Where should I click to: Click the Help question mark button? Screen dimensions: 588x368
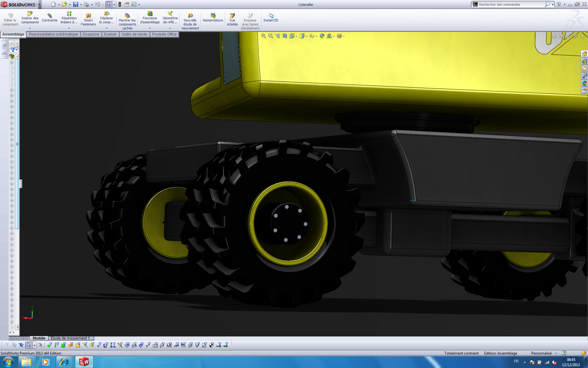[x=559, y=4]
